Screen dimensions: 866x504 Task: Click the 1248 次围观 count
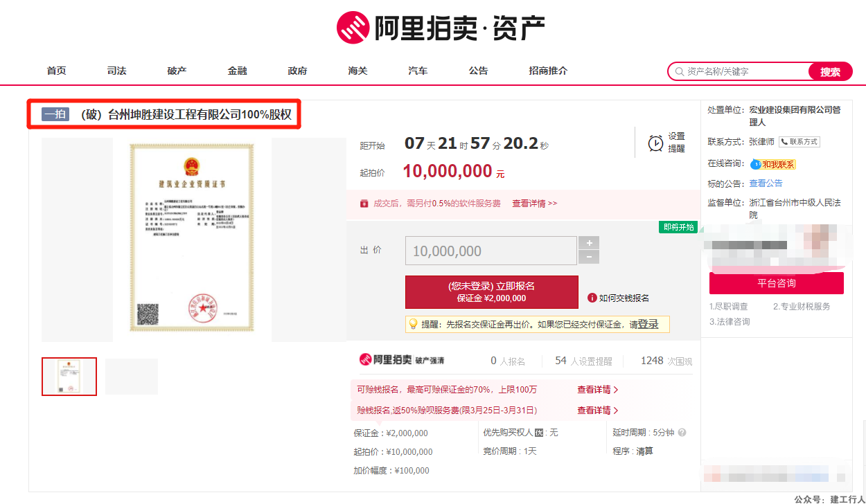click(666, 361)
